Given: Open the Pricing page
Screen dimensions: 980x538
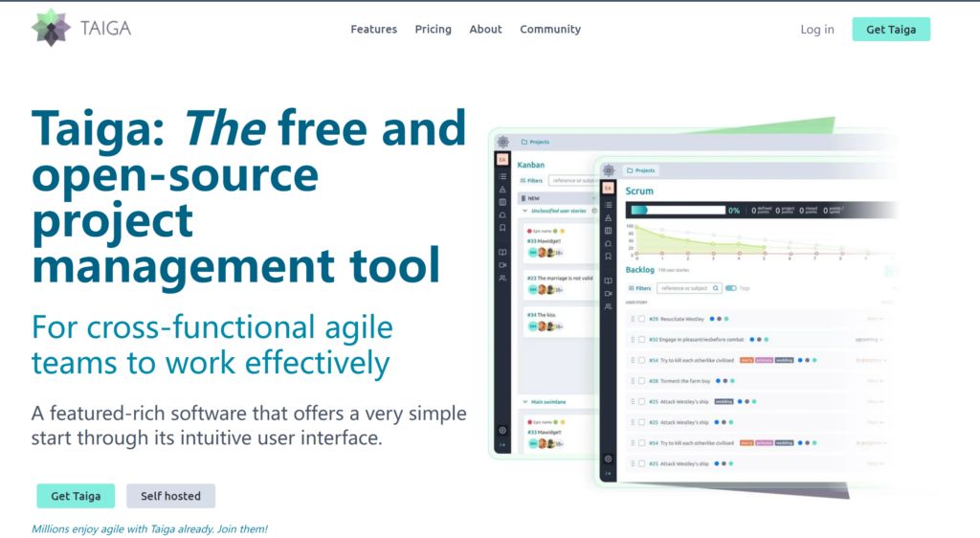Looking at the screenshot, I should (434, 30).
